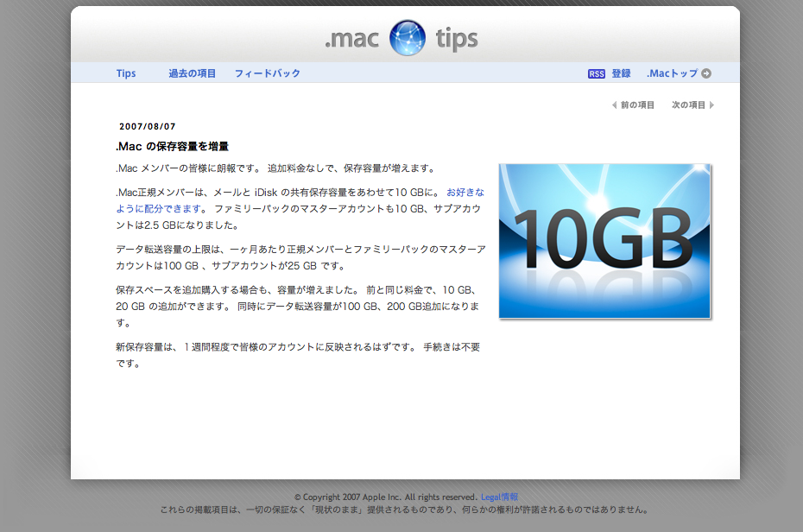803x532 pixels.
Task: Click the ".mac" logo text
Action: click(x=351, y=39)
